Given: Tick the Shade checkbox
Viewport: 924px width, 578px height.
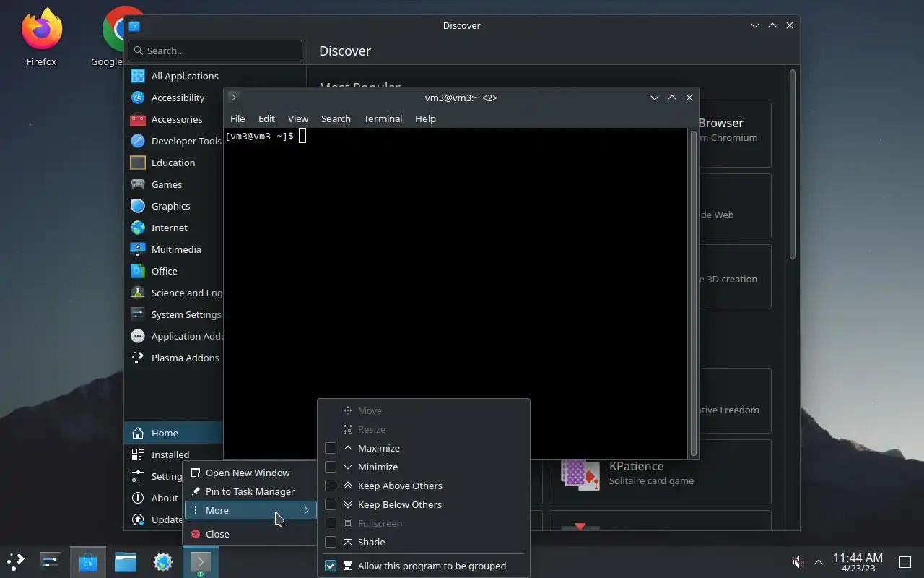Looking at the screenshot, I should click(x=331, y=542).
